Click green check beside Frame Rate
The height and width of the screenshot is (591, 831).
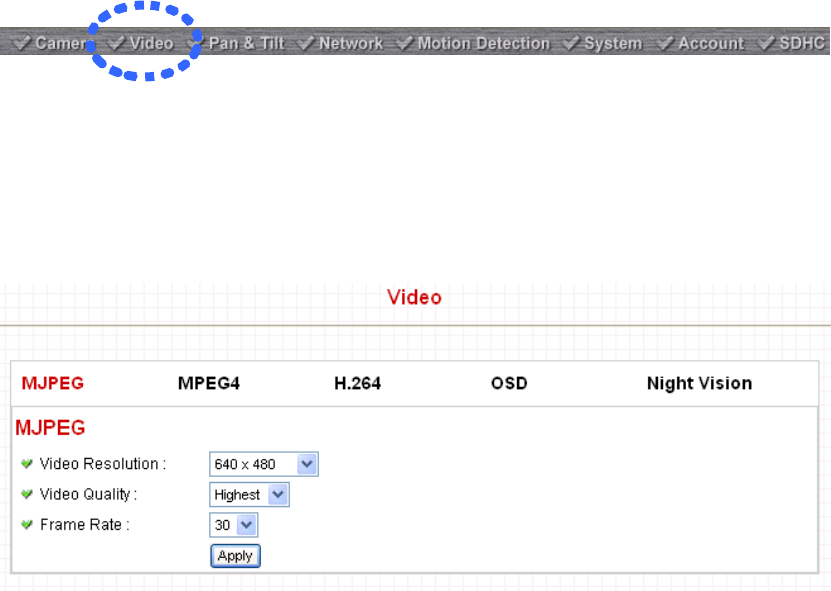pos(26,524)
